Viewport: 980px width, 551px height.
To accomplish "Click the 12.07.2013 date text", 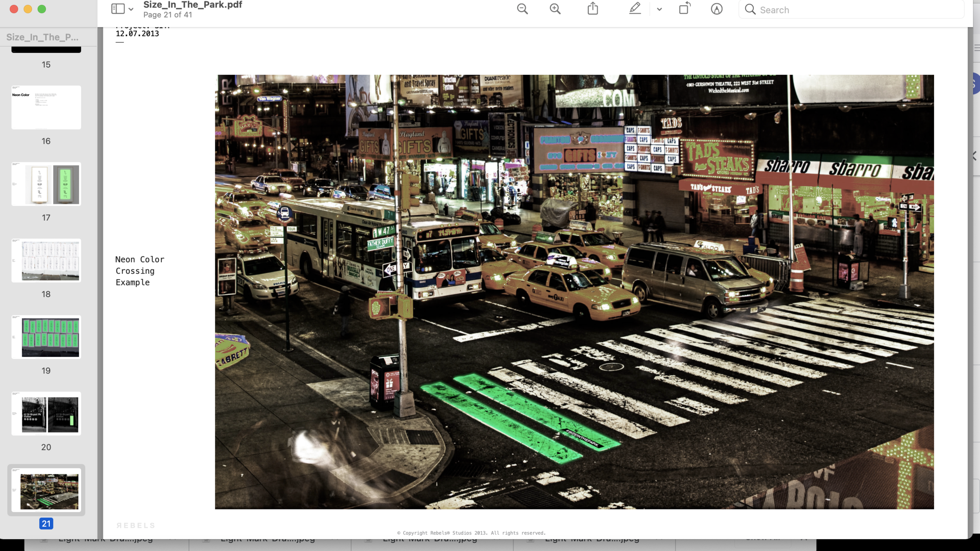I will (137, 34).
